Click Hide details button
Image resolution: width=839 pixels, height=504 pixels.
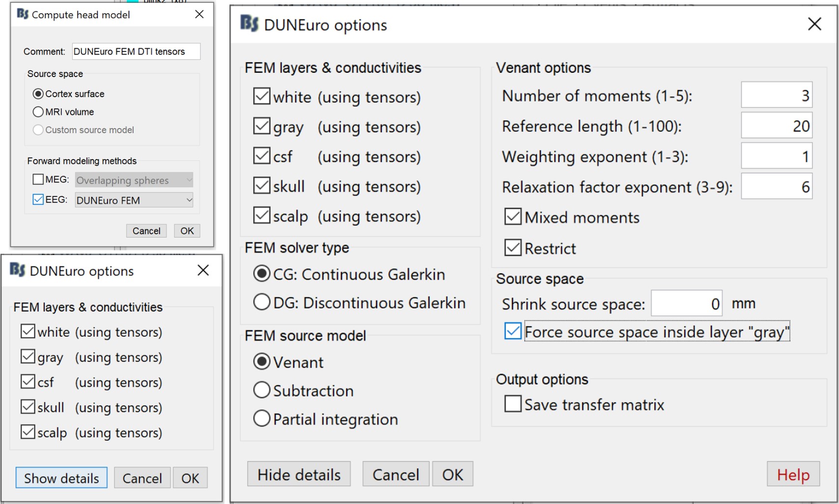299,475
